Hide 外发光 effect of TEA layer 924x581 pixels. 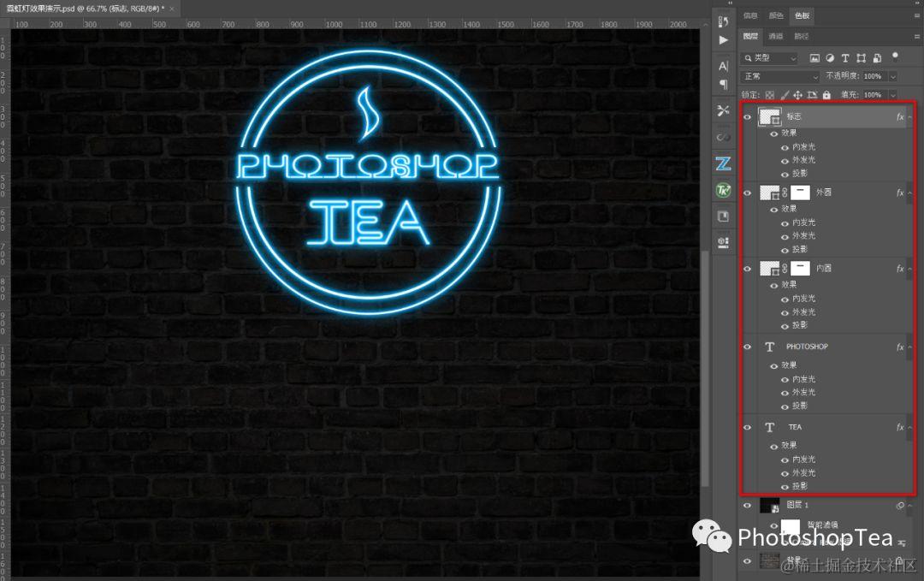[785, 474]
